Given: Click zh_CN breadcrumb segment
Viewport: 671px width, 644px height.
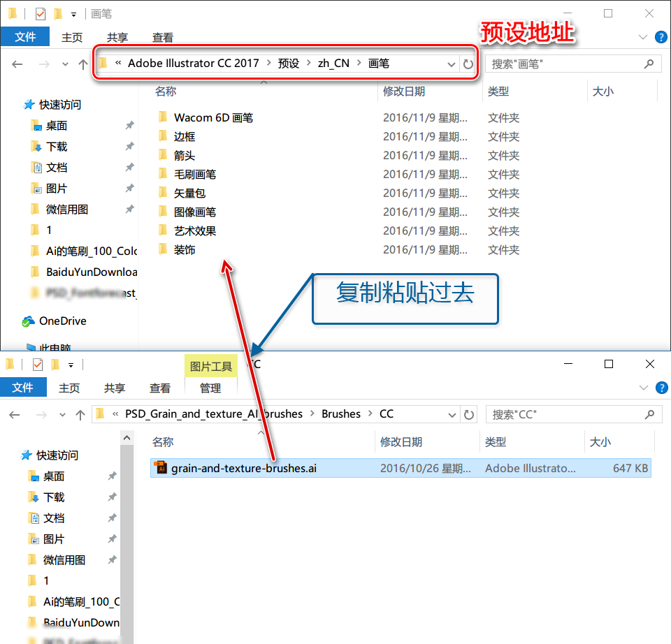Looking at the screenshot, I should click(334, 64).
